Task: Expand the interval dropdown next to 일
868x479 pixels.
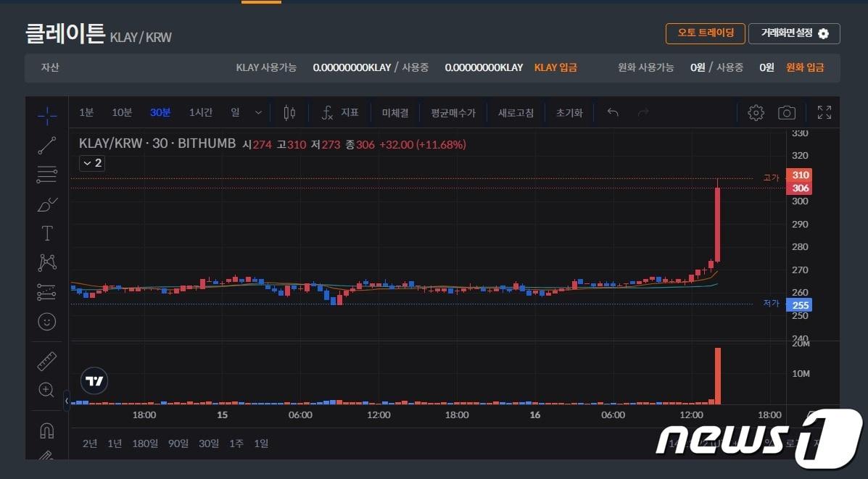Action: (259, 113)
